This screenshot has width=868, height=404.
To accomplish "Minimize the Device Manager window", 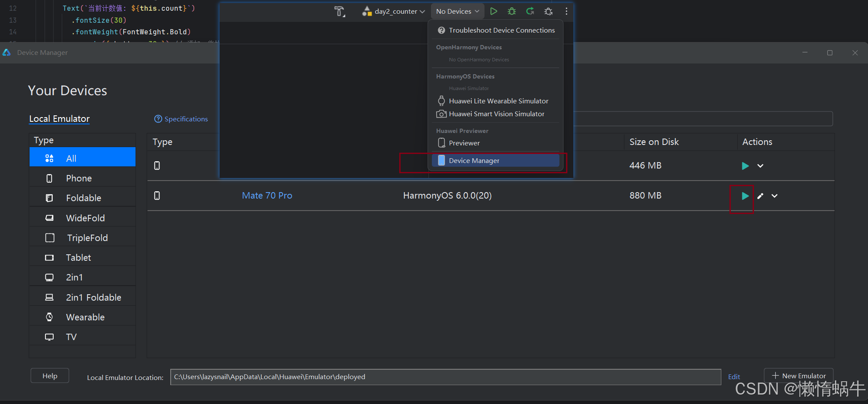I will point(805,53).
